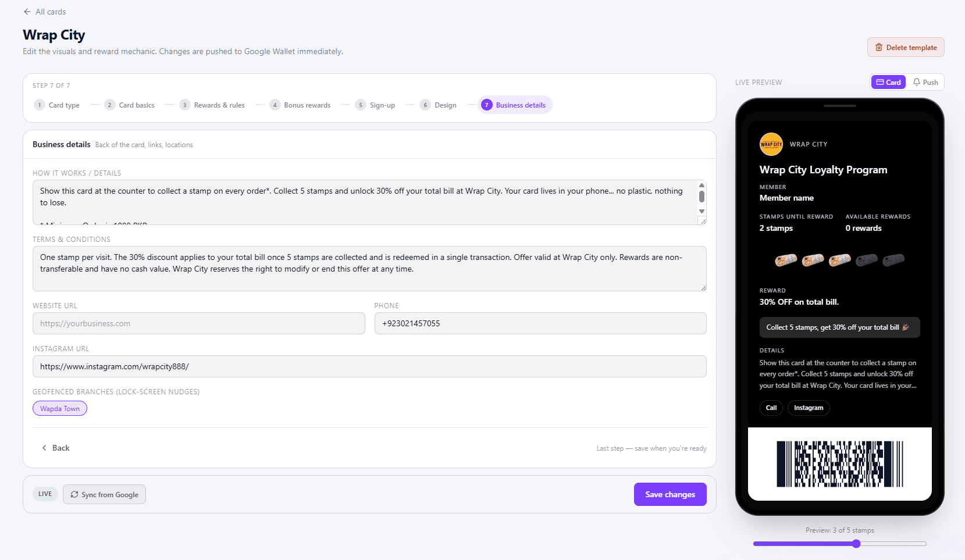
Task: Click the unfilled end of the stamps slider track
Action: point(893,544)
